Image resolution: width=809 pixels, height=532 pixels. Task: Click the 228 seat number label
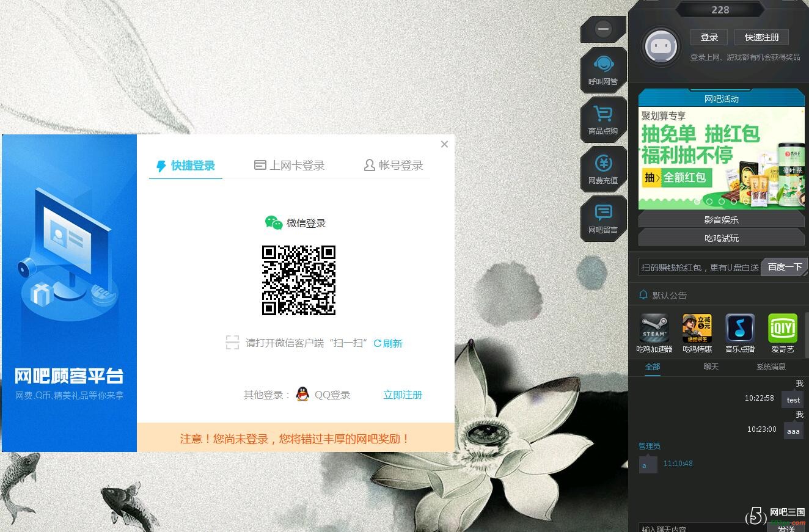click(x=720, y=10)
